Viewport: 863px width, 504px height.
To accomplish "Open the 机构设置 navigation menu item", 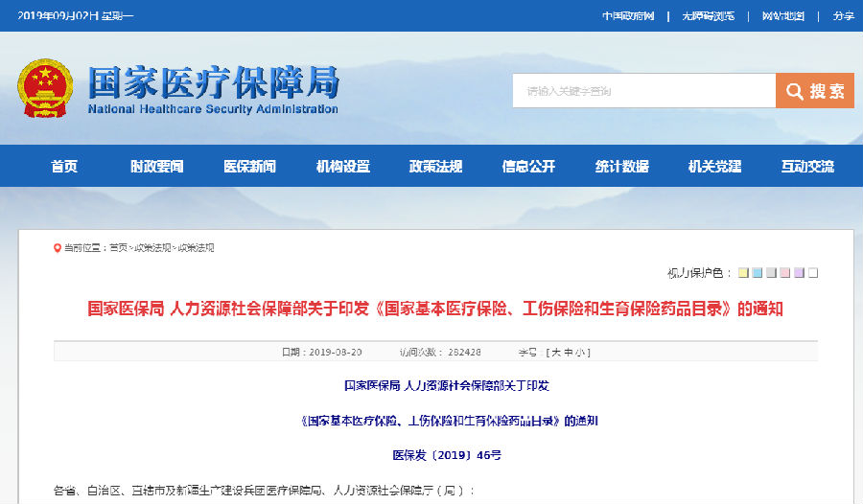I will coord(343,166).
